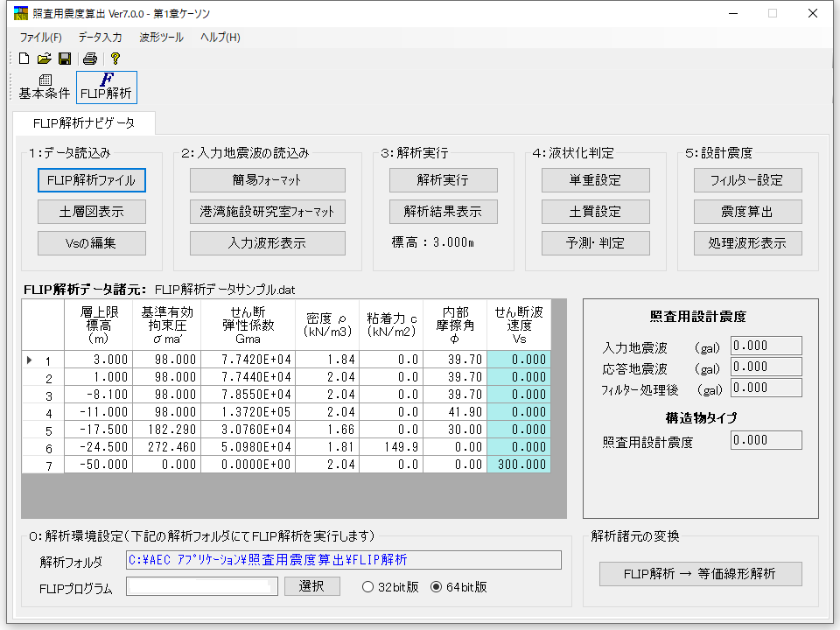Click elevation cell -8.100 in row 3
840x630 pixels.
(x=99, y=395)
